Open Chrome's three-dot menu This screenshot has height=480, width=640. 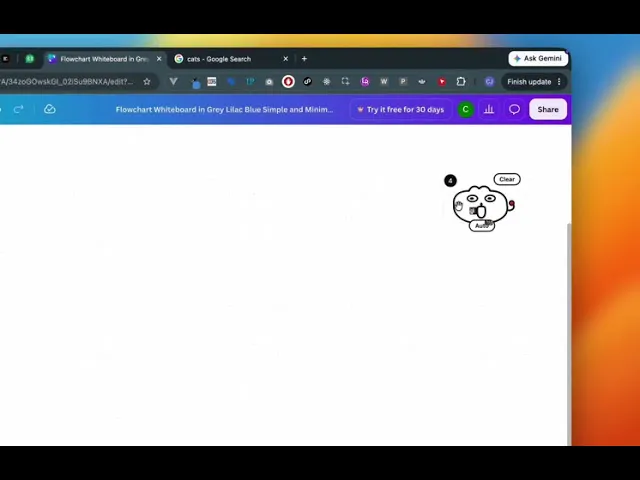tap(559, 82)
